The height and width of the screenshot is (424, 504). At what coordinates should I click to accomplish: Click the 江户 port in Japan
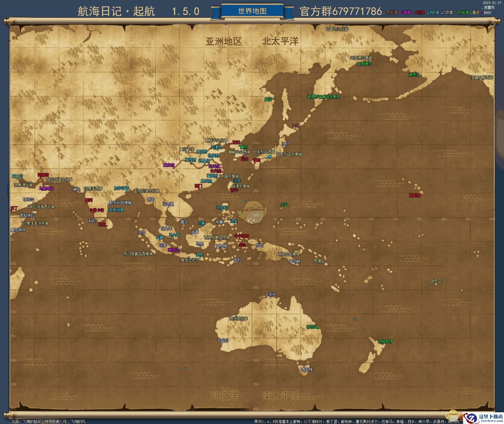tap(285, 144)
